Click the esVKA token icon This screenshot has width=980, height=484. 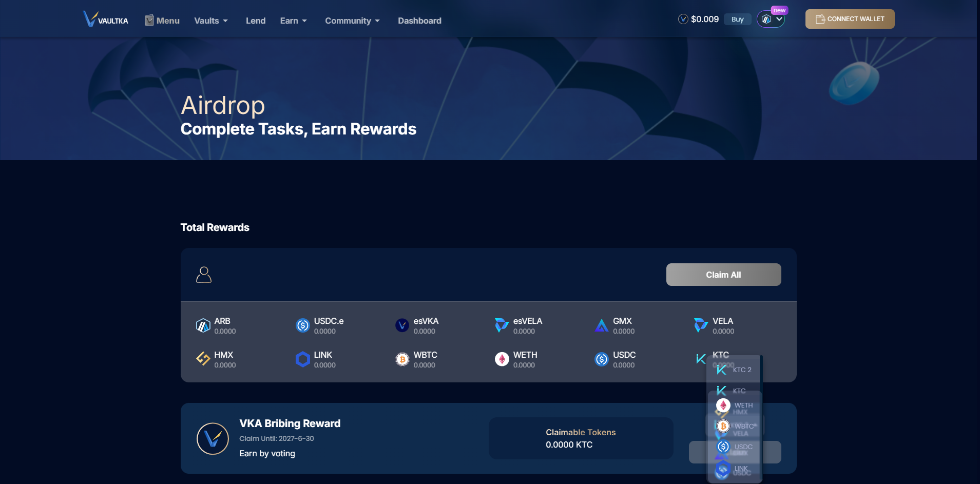click(402, 325)
